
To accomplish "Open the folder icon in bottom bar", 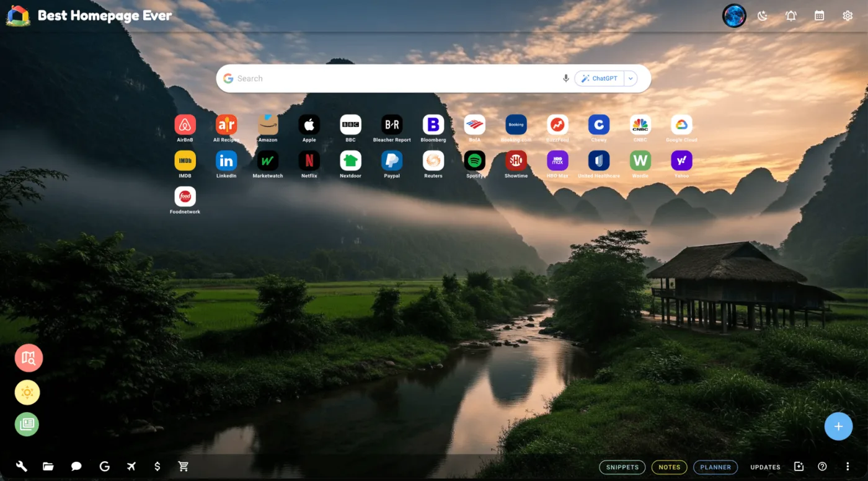I will [48, 467].
